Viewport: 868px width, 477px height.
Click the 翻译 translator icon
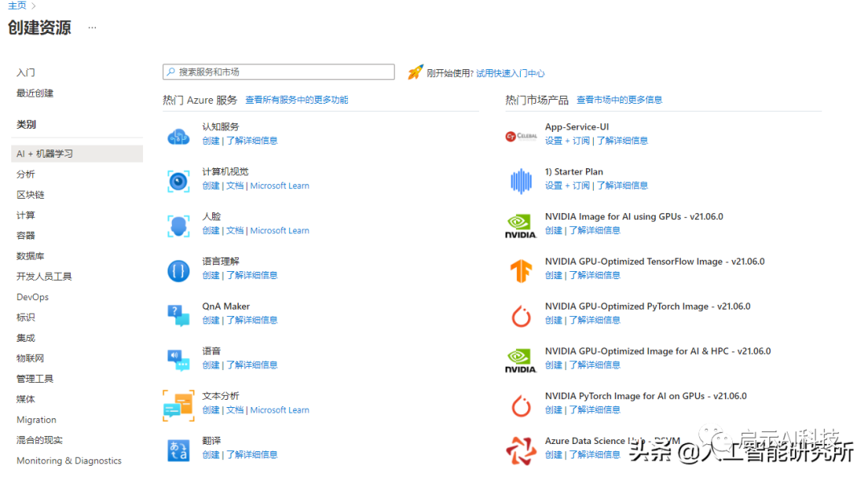[178, 450]
